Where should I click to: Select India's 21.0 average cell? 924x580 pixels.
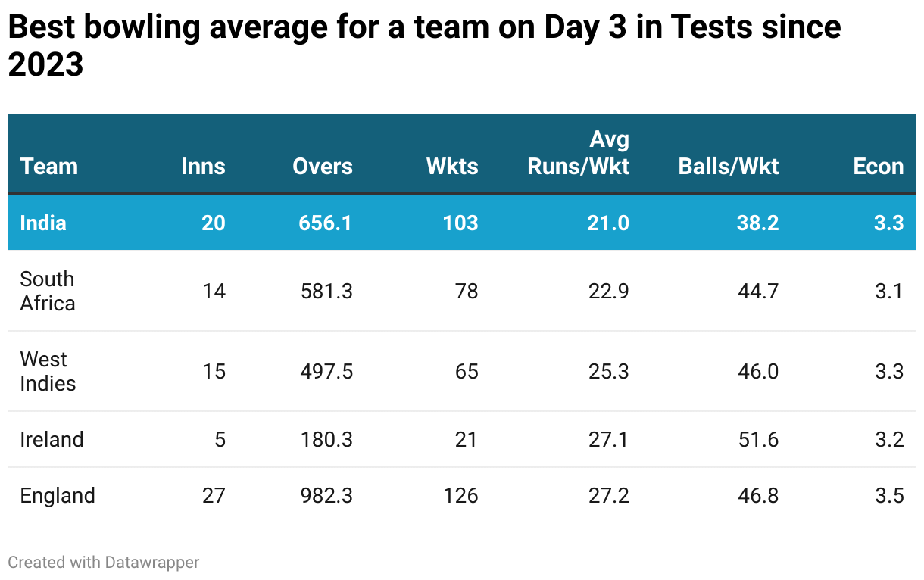tap(609, 223)
